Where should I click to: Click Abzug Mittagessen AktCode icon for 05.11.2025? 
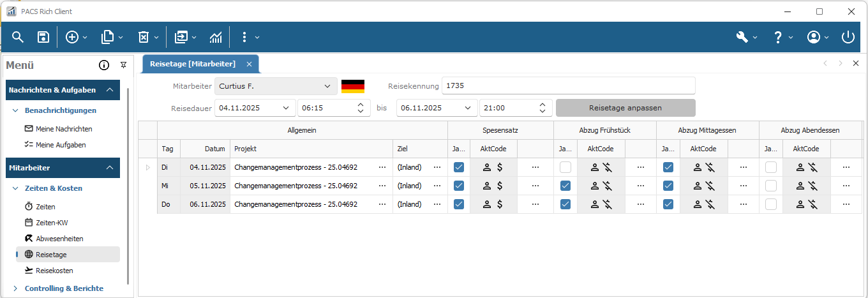[703, 186]
